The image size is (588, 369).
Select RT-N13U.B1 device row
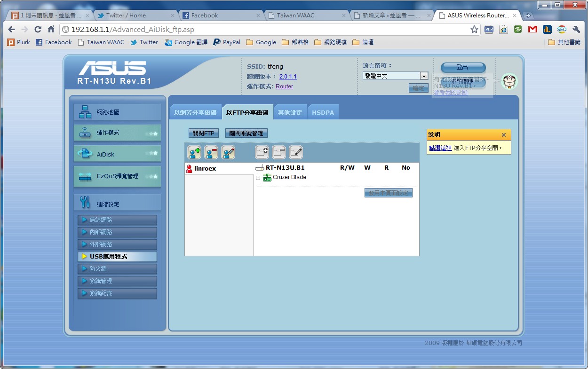(285, 168)
